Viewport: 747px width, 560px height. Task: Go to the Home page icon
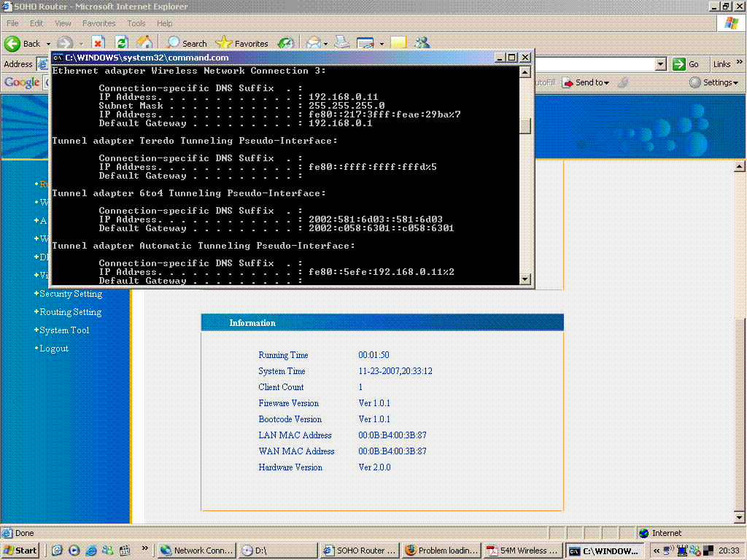coord(144,43)
